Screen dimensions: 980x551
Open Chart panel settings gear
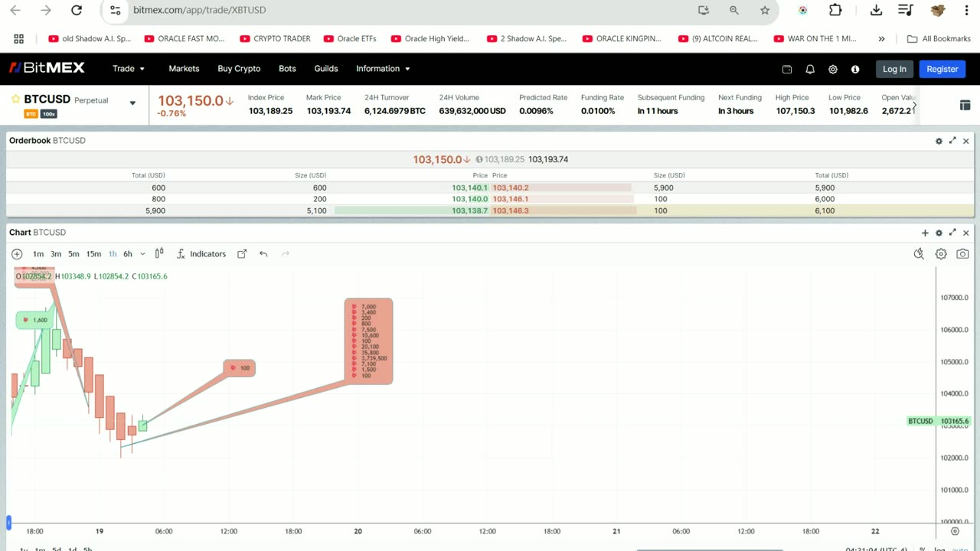click(x=939, y=233)
